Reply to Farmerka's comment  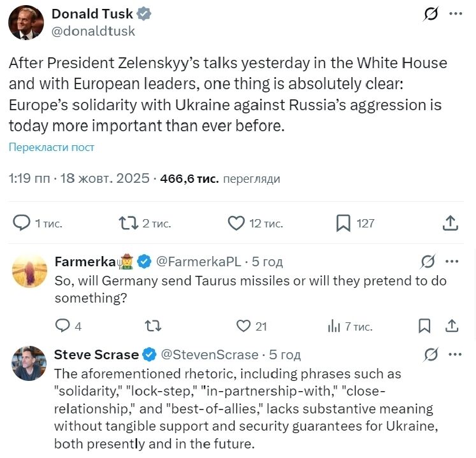tap(62, 326)
